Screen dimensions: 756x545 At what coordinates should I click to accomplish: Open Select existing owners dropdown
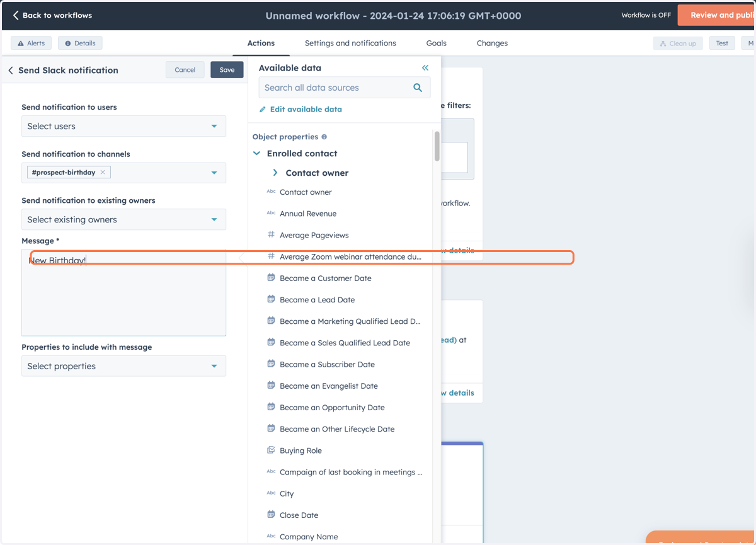(123, 219)
